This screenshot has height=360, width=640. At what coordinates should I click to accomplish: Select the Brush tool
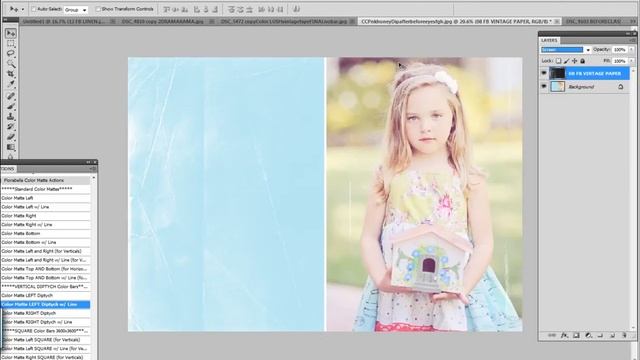click(11, 107)
